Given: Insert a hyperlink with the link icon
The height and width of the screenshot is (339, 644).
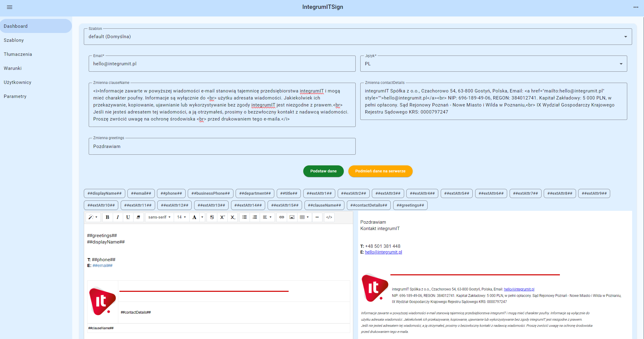Looking at the screenshot, I should coord(282,217).
